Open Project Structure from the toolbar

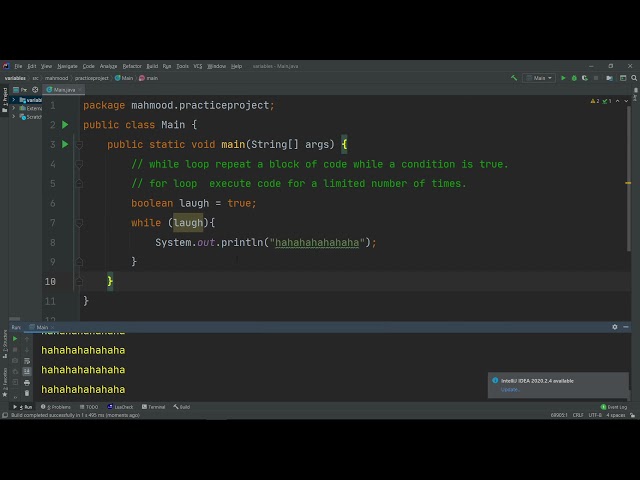pyautogui.click(x=609, y=78)
